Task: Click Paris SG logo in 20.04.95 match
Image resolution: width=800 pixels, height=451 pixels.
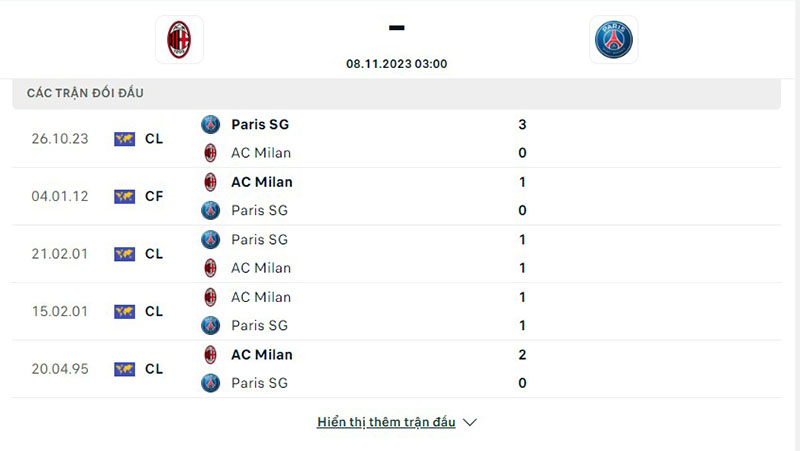Action: 210,383
